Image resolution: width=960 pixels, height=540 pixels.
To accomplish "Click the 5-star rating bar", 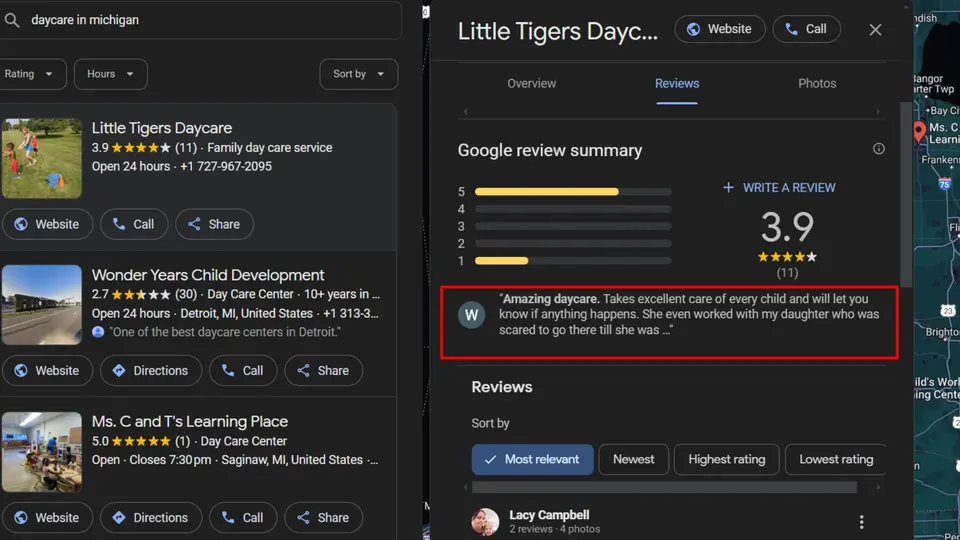I will [572, 192].
